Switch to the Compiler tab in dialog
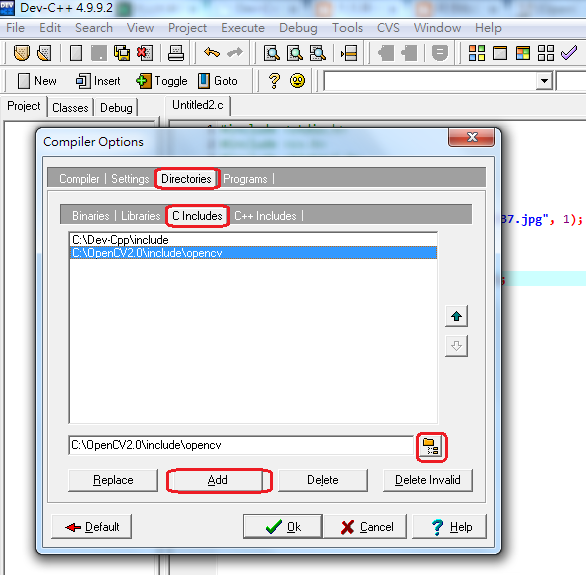The height and width of the screenshot is (575, 586). [79, 179]
